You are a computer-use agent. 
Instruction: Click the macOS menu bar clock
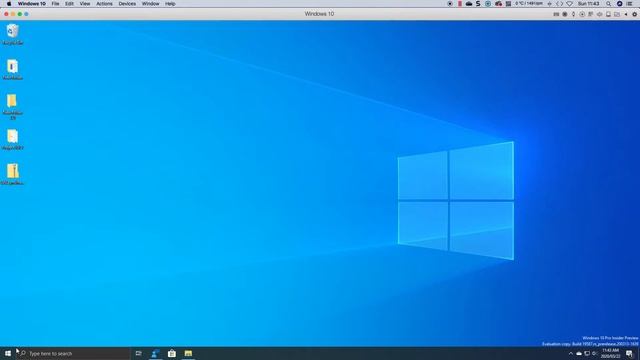tap(589, 4)
